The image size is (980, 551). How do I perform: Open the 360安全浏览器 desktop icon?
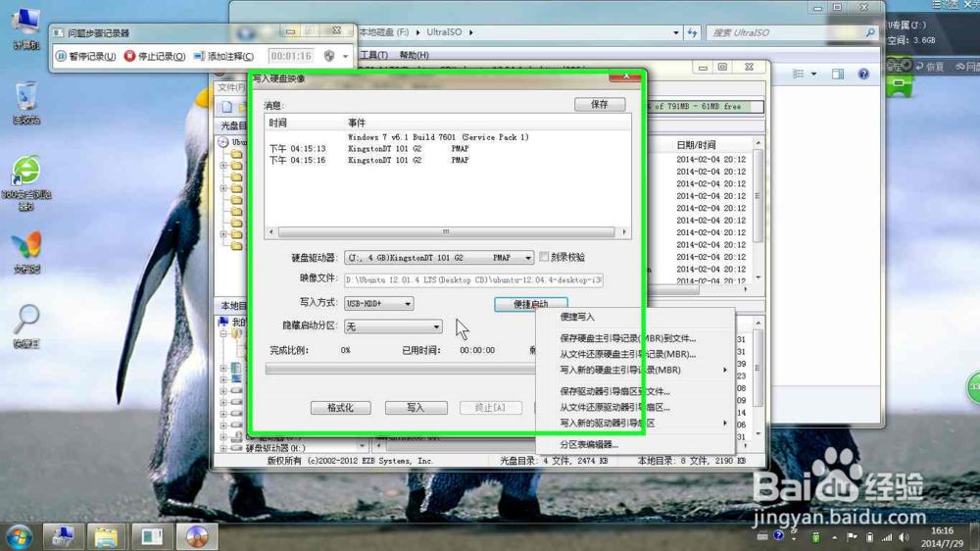click(25, 182)
